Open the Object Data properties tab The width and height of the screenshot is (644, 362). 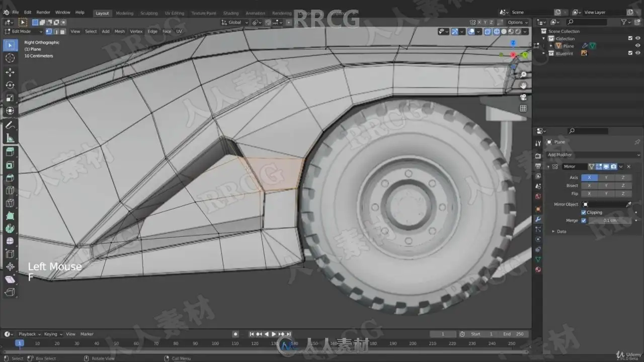538,259
